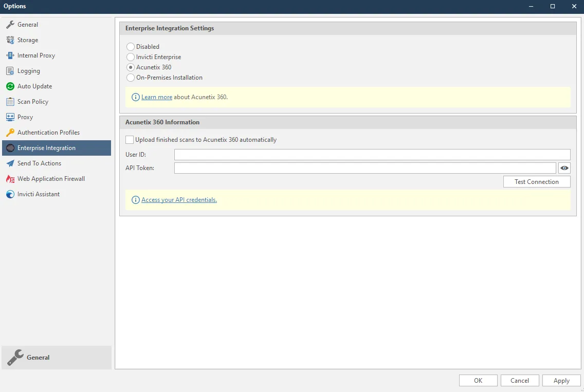Click the Authentication Profiles key icon
Image resolution: width=584 pixels, height=392 pixels.
coord(10,133)
